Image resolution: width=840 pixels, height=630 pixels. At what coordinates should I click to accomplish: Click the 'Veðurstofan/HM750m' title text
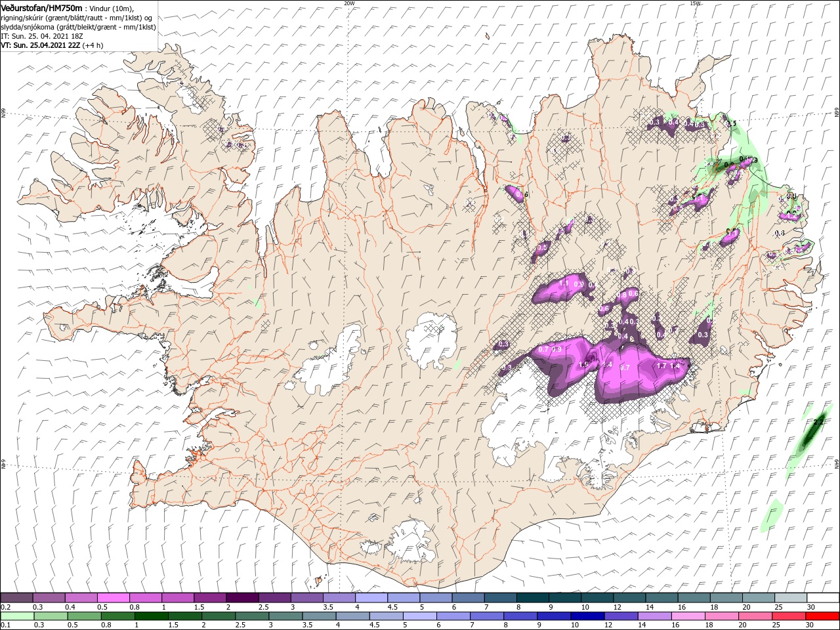coord(41,8)
